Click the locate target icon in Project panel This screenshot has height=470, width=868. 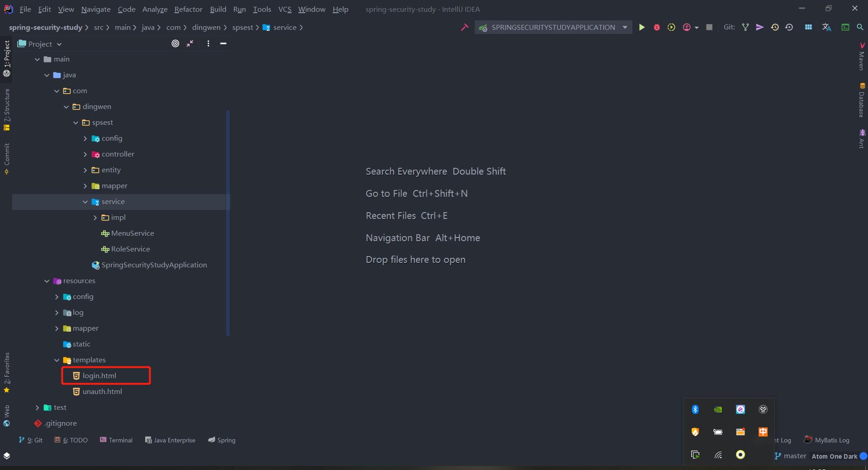(x=175, y=43)
